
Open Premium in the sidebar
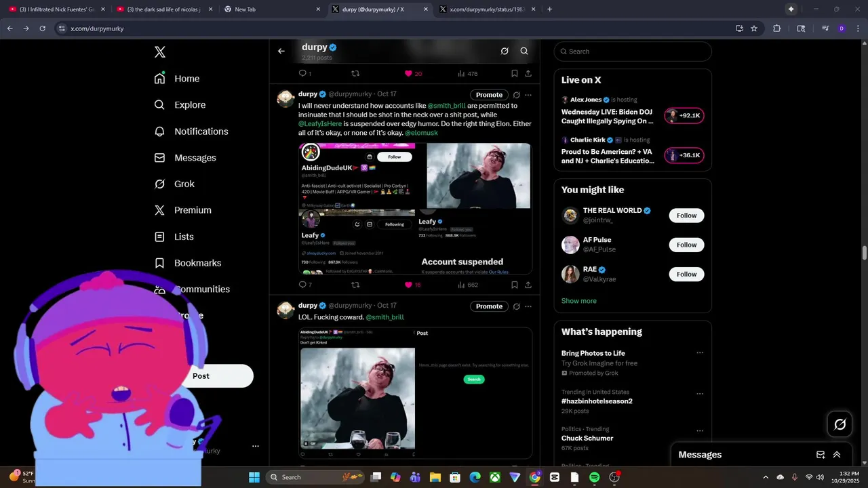(183, 210)
